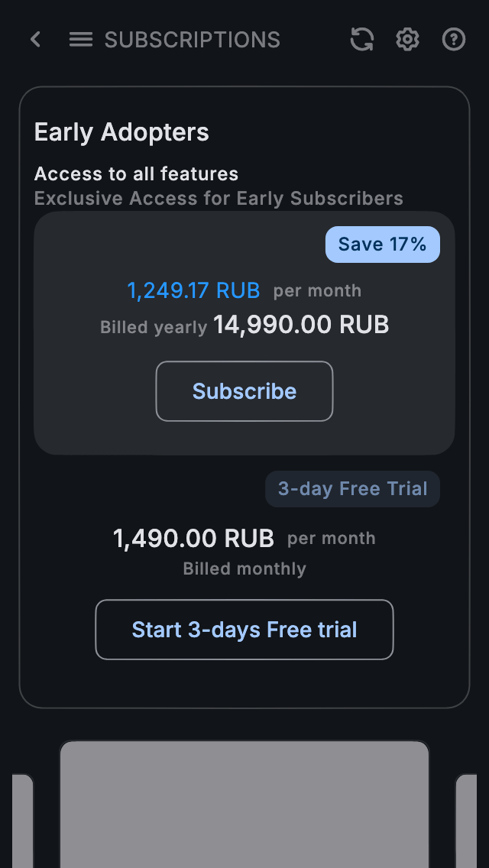Tap the Billed monthly label
489x868 pixels.
point(244,569)
